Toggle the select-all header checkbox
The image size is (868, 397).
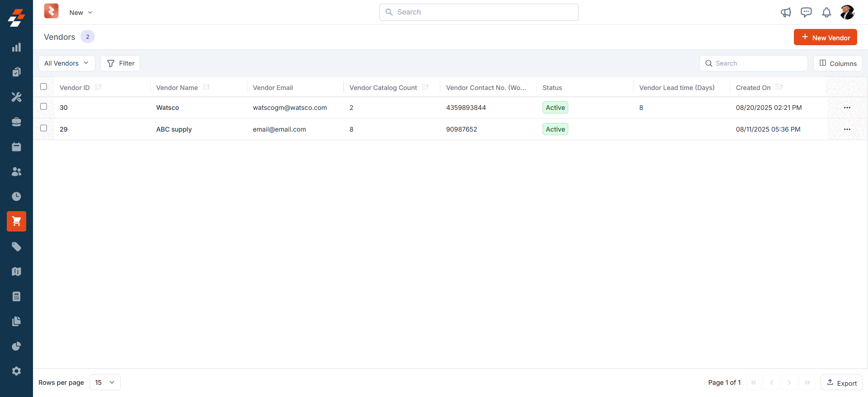(x=43, y=87)
